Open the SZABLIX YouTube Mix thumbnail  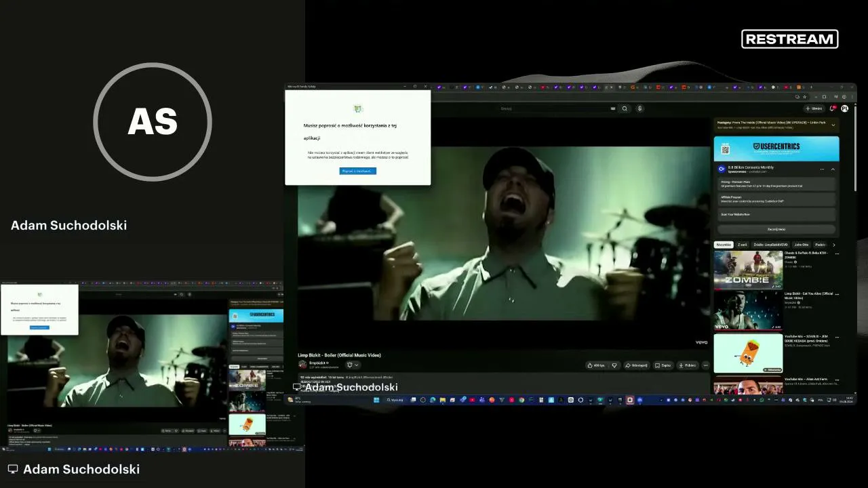coord(748,352)
